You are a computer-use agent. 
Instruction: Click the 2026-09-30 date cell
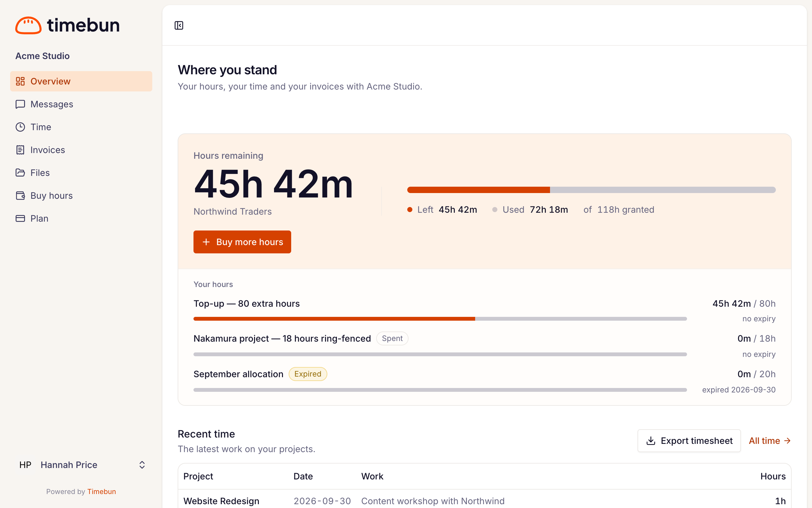(322, 501)
